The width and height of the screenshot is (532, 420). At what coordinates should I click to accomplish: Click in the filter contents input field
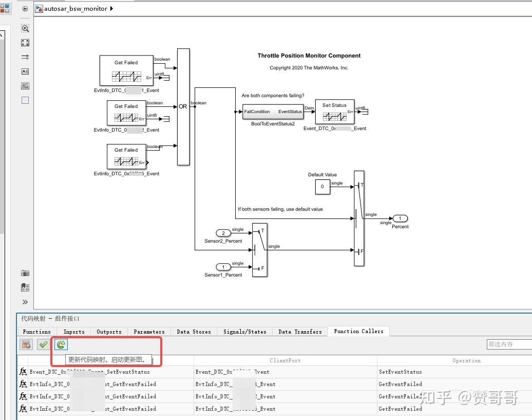click(509, 344)
